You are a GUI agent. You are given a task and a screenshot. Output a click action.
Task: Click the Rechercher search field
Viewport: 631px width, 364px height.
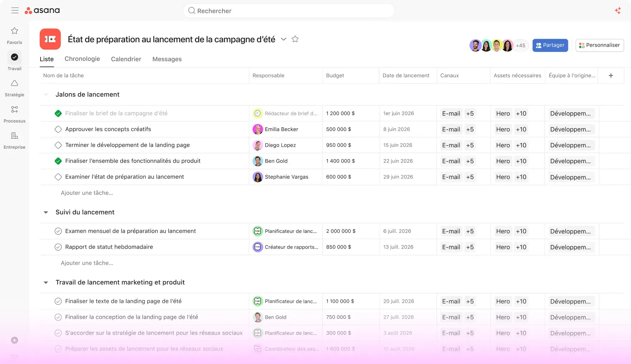tap(289, 11)
